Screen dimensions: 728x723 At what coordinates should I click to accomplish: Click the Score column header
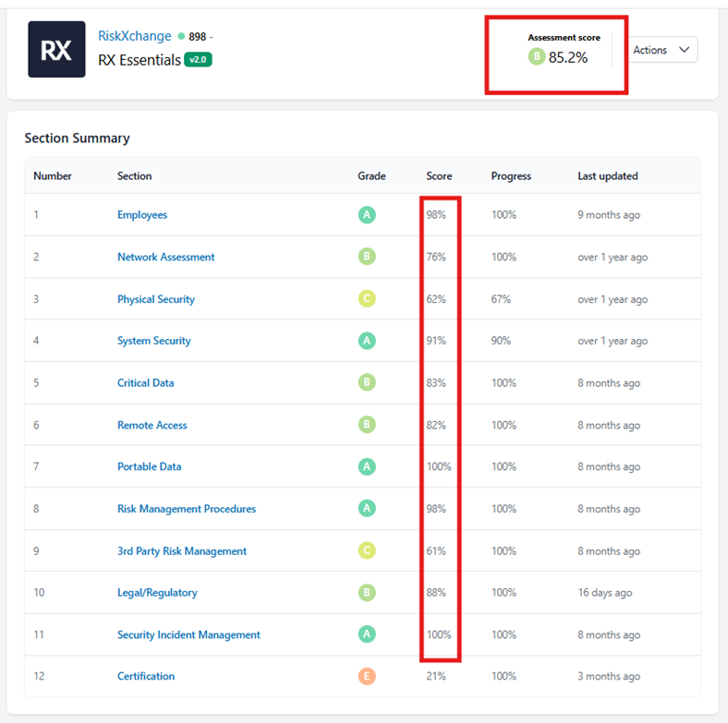coord(439,175)
